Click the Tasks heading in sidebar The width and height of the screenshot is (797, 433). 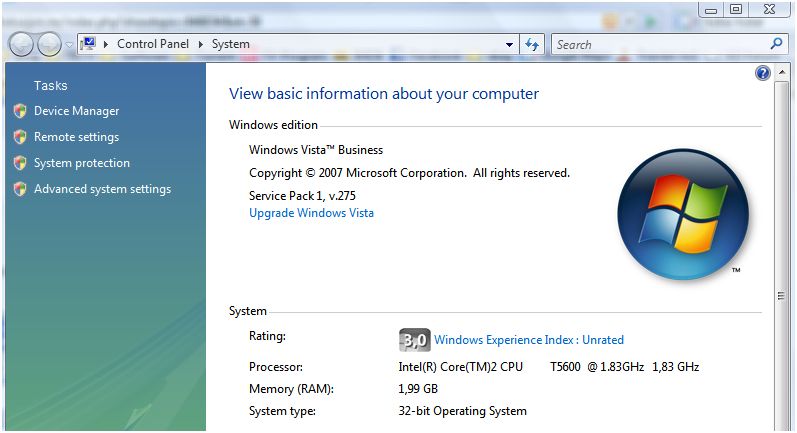[x=50, y=85]
